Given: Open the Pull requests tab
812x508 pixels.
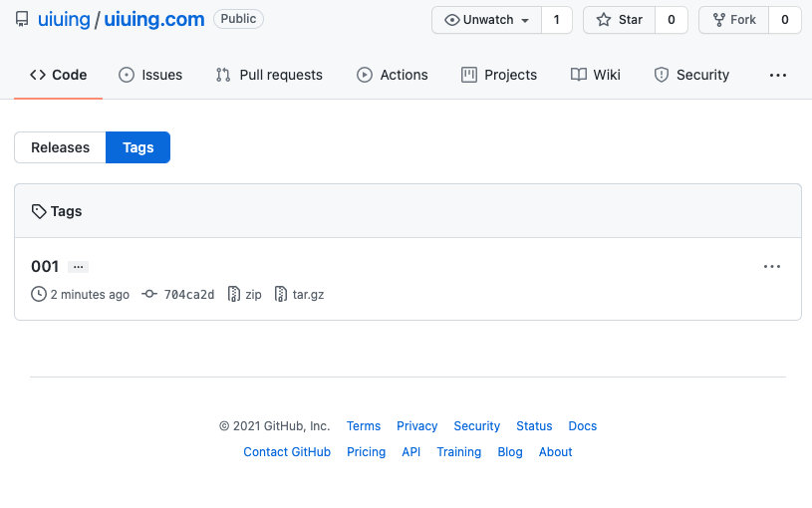Looking at the screenshot, I should (269, 75).
